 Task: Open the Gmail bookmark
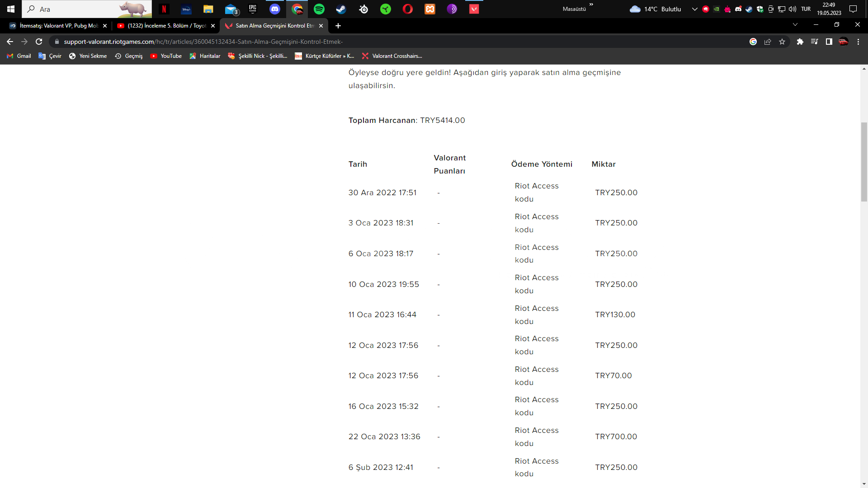coord(19,56)
